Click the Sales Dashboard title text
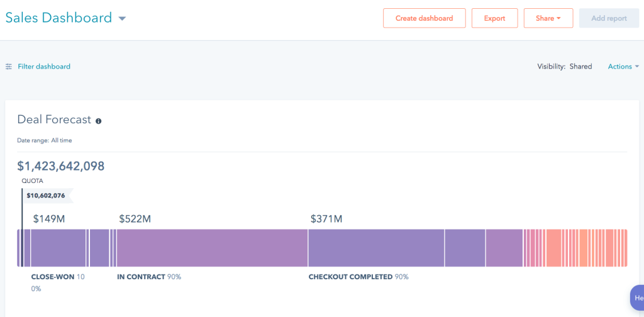 point(58,18)
